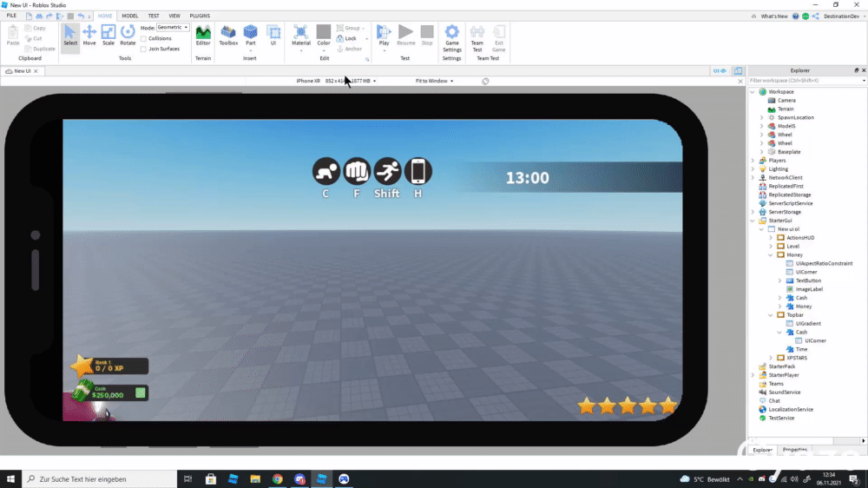
Task: Open the FILE menu
Action: tap(11, 16)
